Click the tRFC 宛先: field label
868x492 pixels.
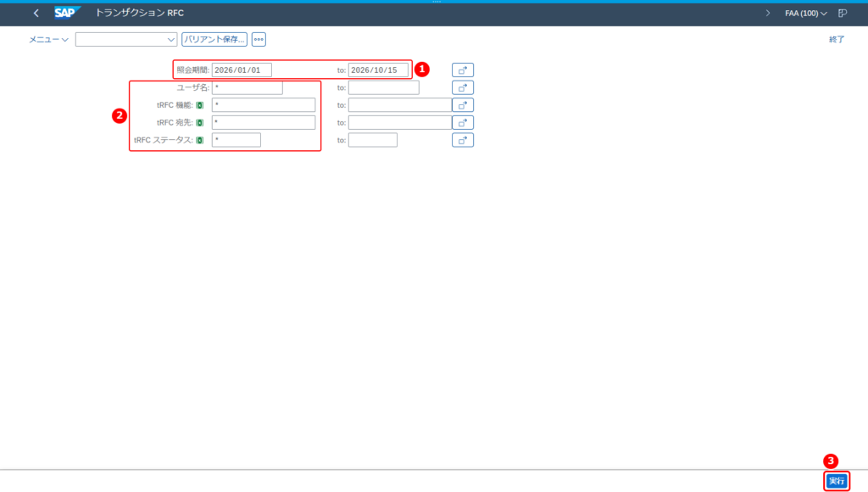point(175,122)
